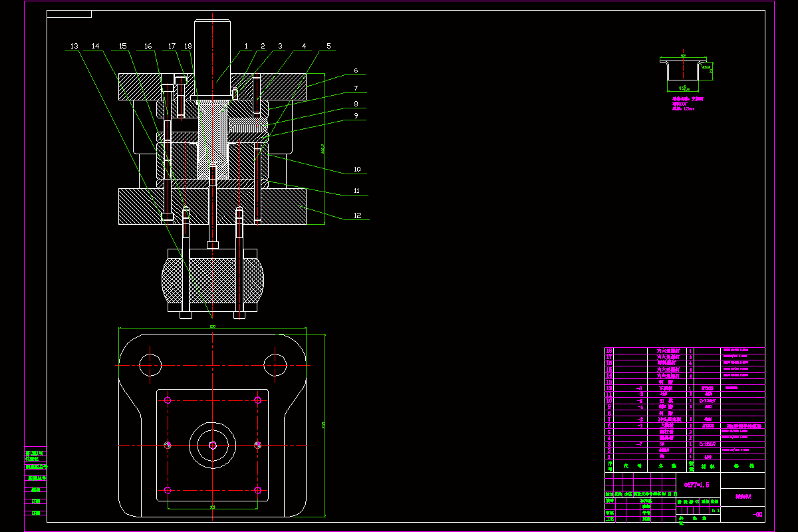Click callout number 3 above the section view
This screenshot has height=532, width=798.
pos(280,47)
